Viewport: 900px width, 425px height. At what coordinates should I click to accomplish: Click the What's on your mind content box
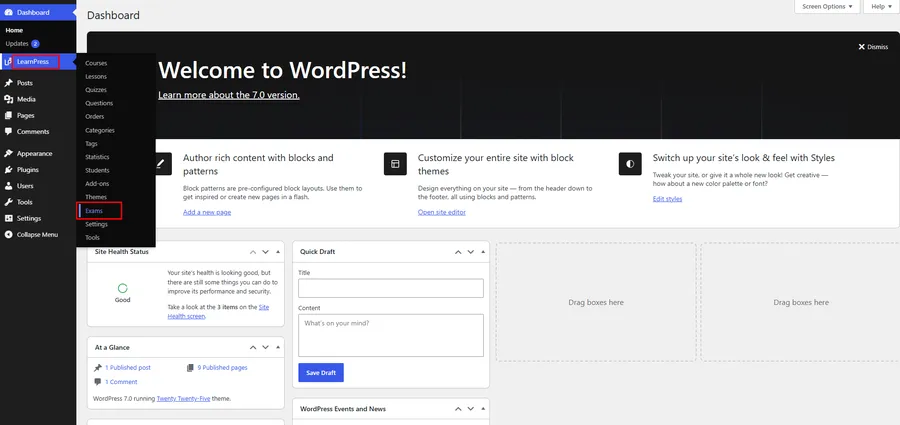[x=391, y=335]
